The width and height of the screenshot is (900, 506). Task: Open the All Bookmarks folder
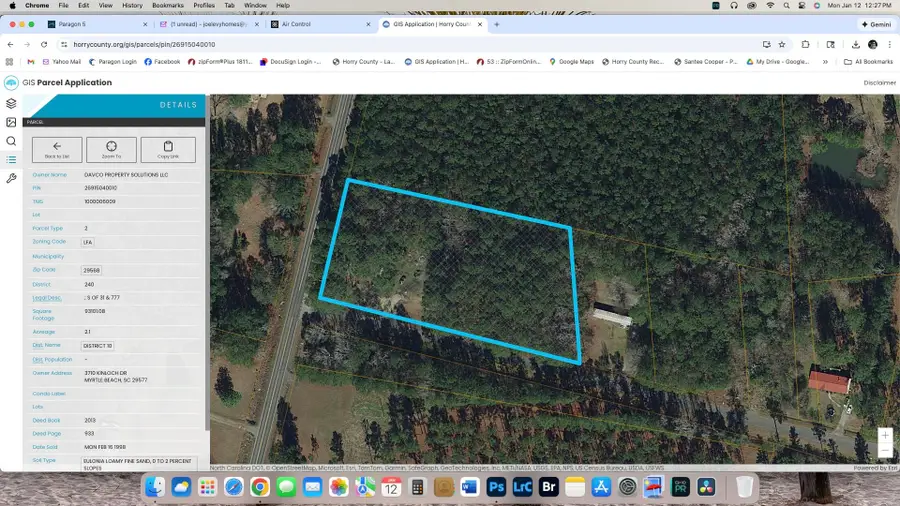click(868, 61)
